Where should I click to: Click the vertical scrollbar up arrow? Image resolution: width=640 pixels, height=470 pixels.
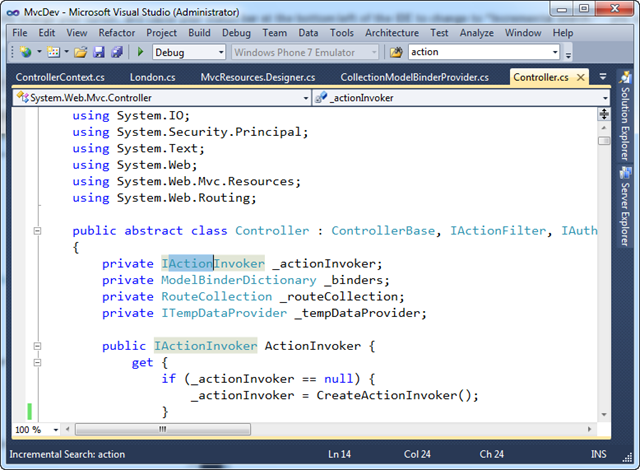[604, 128]
